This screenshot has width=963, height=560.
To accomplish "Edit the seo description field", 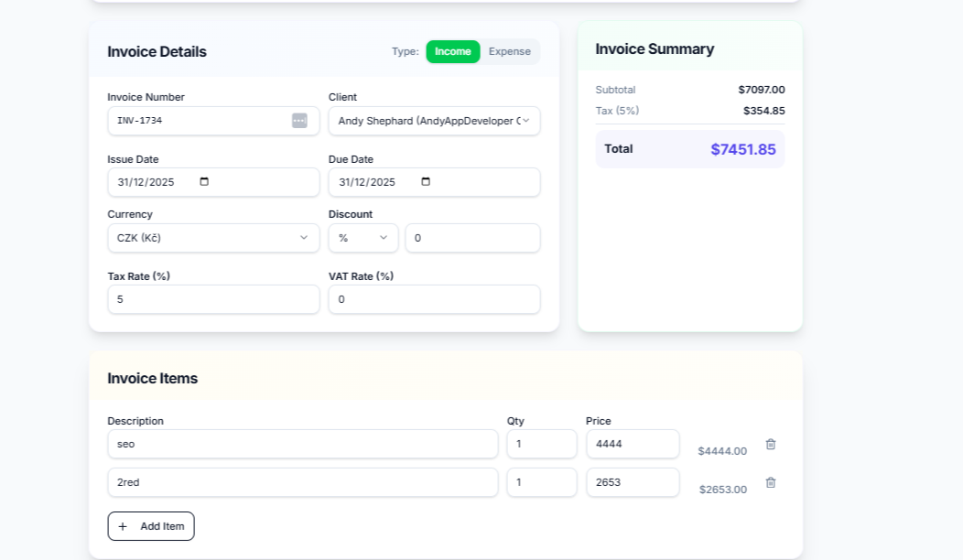I will 302,444.
